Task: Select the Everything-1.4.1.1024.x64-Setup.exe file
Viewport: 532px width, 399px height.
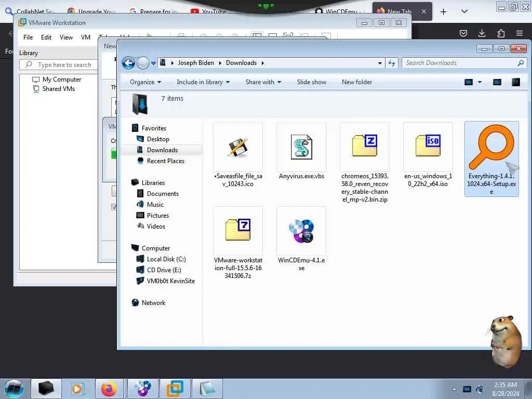Action: pos(491,159)
